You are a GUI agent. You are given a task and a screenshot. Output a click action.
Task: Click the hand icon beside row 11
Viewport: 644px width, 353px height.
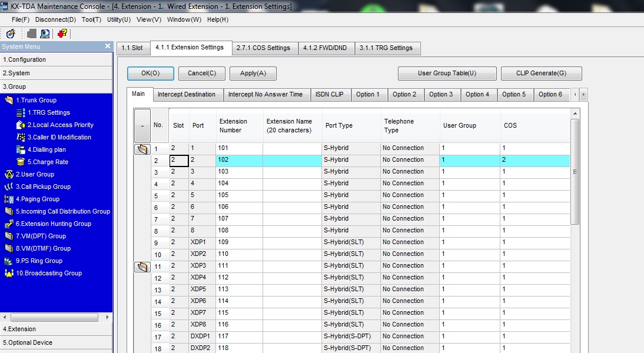(x=142, y=267)
